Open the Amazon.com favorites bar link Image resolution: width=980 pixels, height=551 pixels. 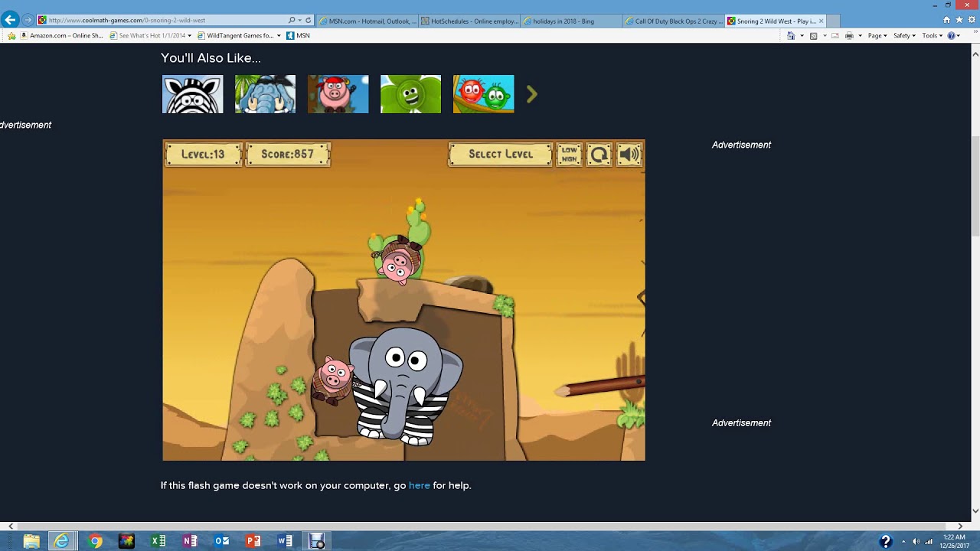62,35
